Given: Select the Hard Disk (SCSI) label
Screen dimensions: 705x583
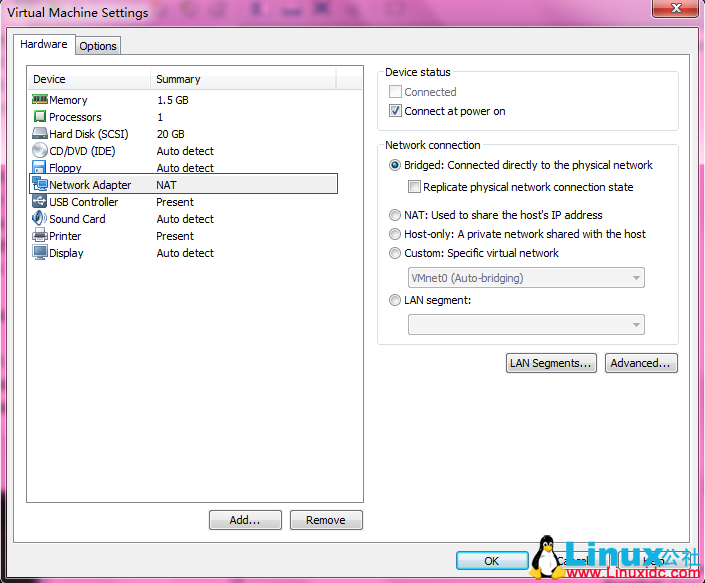Looking at the screenshot, I should (89, 134).
